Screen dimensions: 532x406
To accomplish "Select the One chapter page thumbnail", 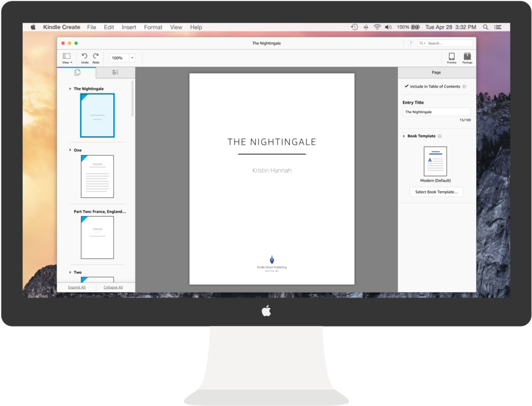I will pyautogui.click(x=97, y=176).
